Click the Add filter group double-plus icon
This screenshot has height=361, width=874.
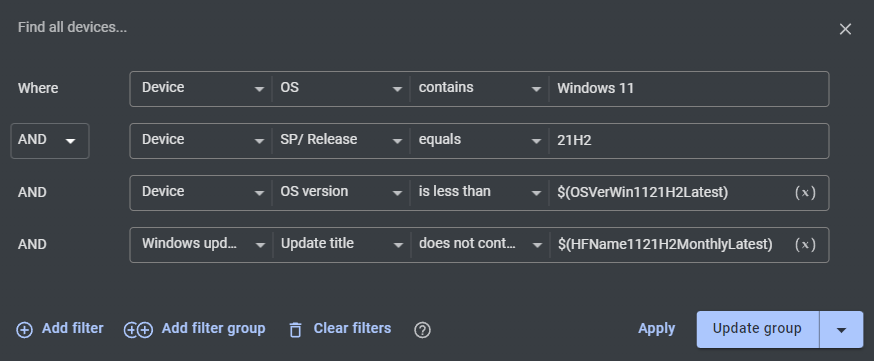point(138,330)
